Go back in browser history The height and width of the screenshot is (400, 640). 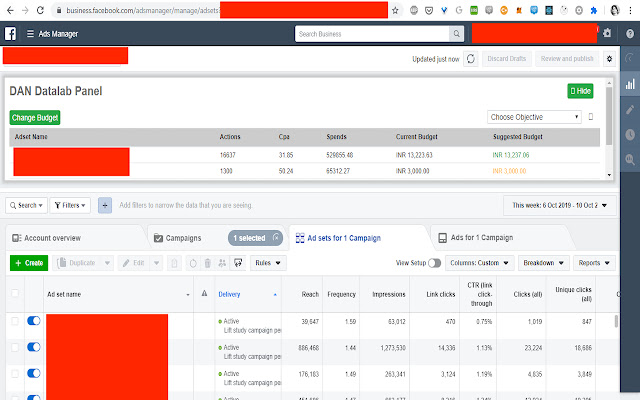(x=10, y=10)
